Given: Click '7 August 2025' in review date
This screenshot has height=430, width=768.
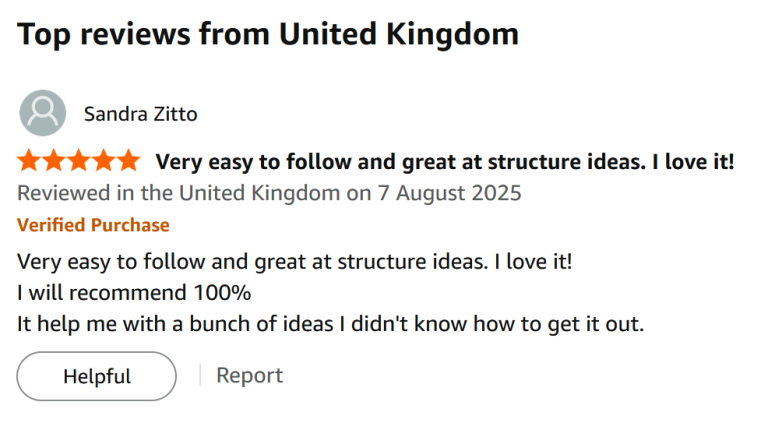Looking at the screenshot, I should tap(449, 193).
